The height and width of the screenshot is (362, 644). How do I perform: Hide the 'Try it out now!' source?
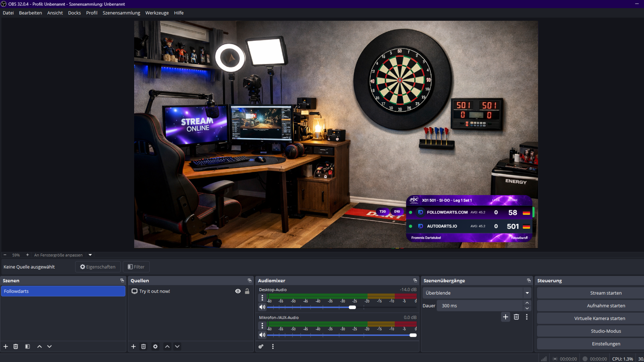238,291
